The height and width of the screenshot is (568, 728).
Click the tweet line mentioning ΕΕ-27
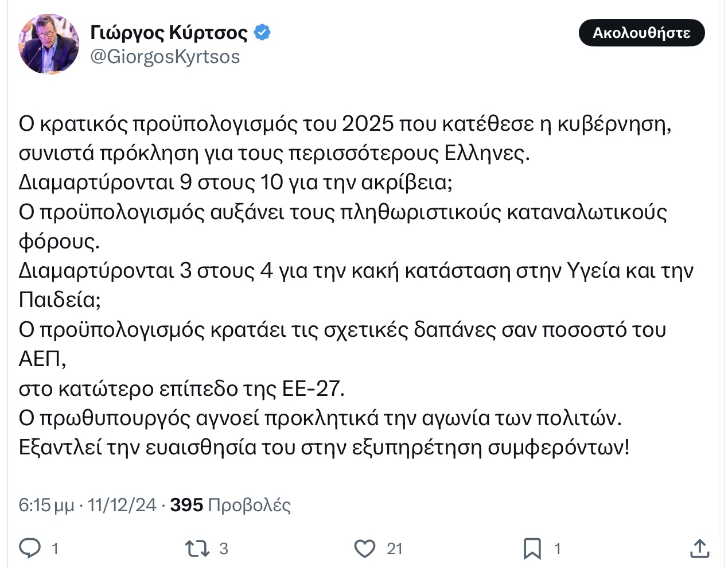click(x=181, y=388)
